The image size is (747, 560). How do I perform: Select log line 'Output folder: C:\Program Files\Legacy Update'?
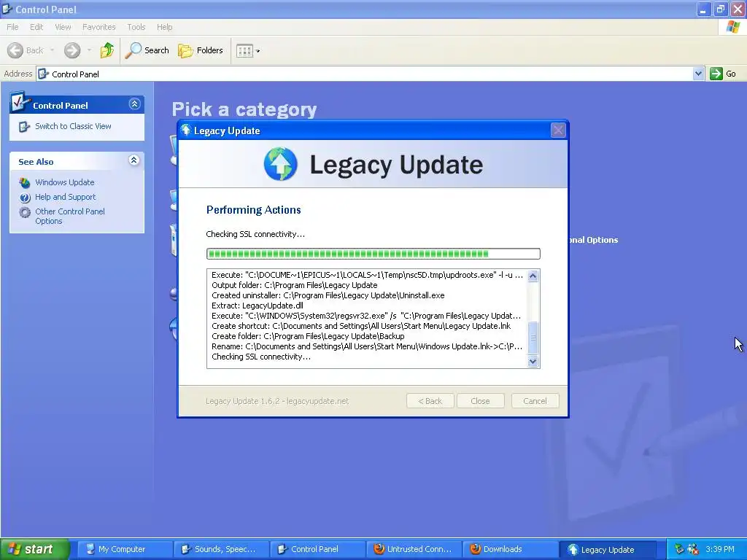tap(295, 285)
